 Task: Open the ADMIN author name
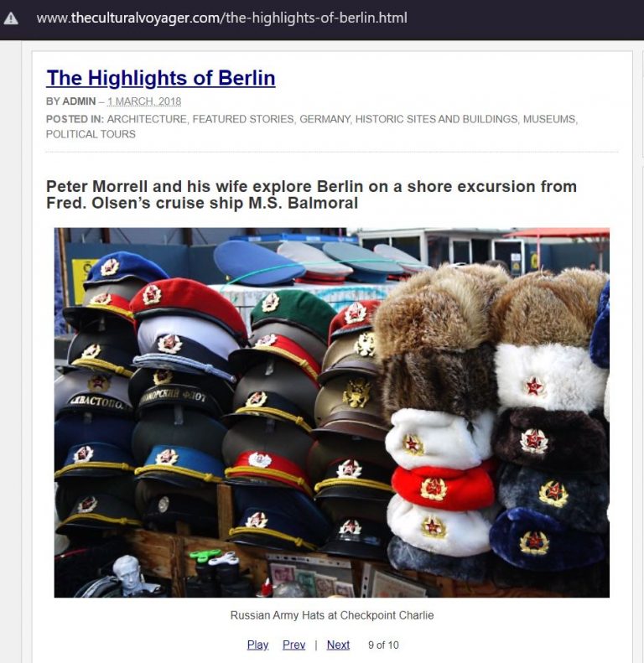coord(79,101)
